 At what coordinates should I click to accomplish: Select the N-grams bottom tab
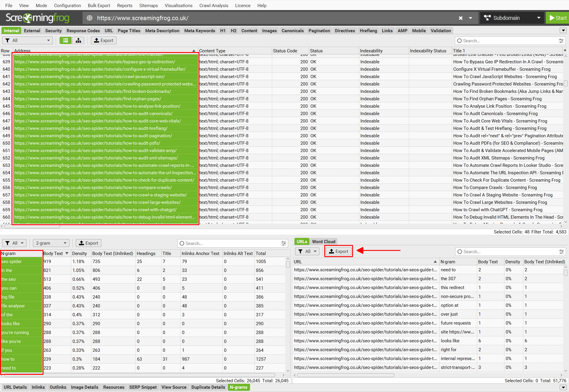pos(238,387)
